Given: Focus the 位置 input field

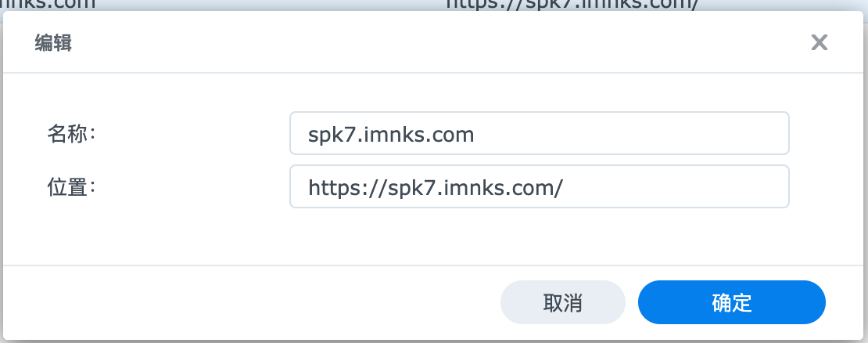Looking at the screenshot, I should tap(540, 186).
